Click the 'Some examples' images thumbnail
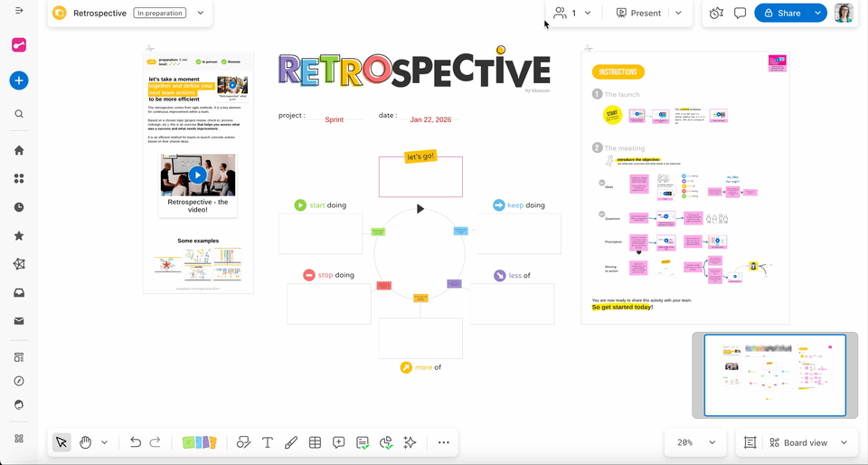 198,264
